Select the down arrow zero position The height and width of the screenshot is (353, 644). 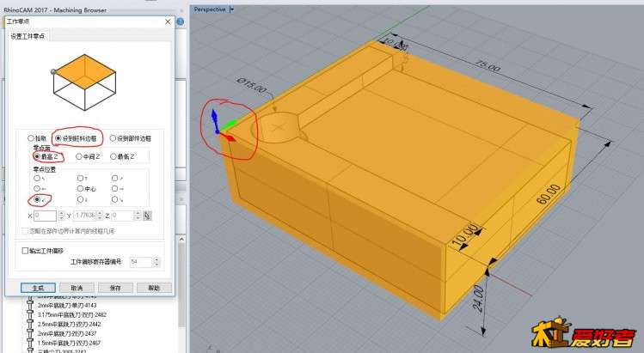tap(83, 199)
